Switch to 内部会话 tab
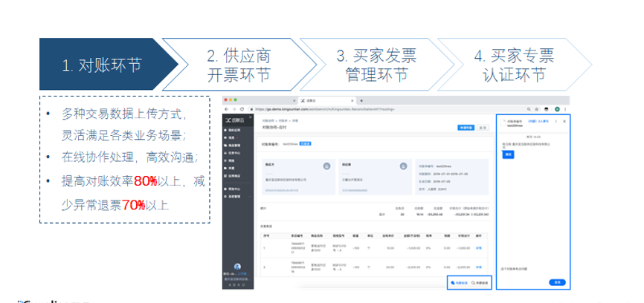644x303 pixels. tap(458, 283)
